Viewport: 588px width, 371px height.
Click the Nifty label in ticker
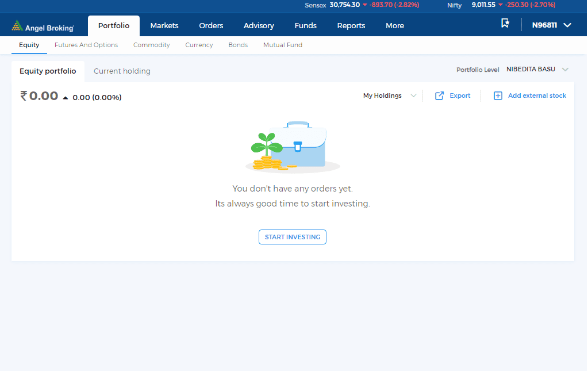(454, 5)
